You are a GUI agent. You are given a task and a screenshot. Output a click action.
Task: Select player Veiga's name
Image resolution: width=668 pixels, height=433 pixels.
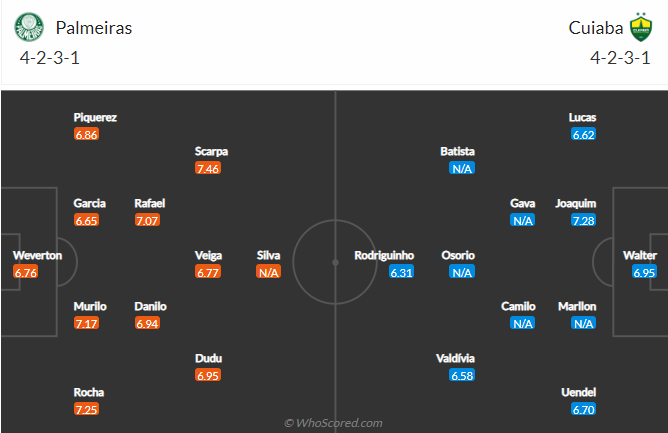point(208,255)
